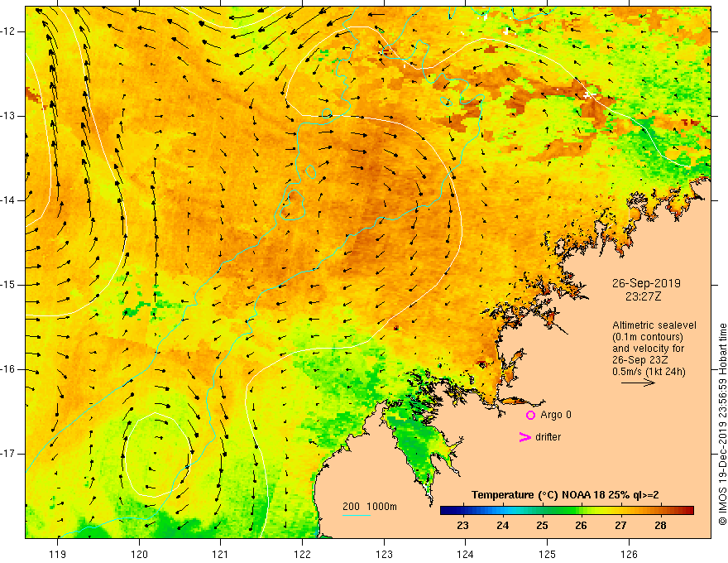Viewport: 728px width, 563px height.
Task: Click the '200 1000m' depth label
Action: (x=370, y=507)
